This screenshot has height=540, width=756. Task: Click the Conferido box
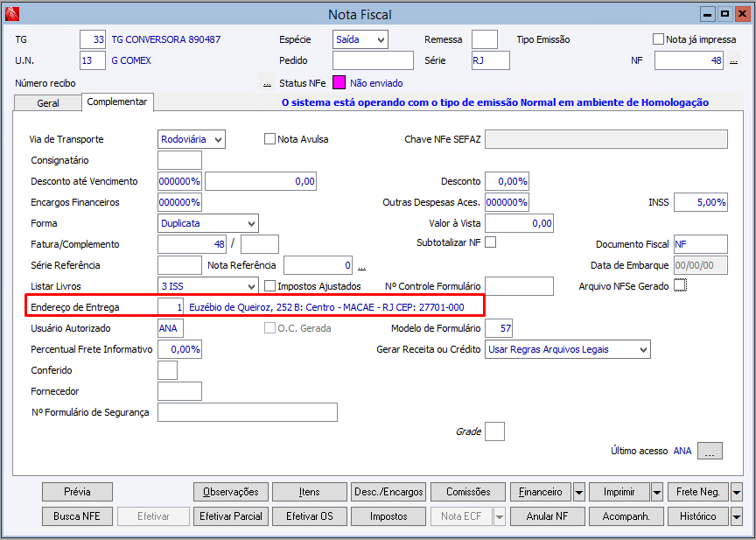(x=167, y=370)
